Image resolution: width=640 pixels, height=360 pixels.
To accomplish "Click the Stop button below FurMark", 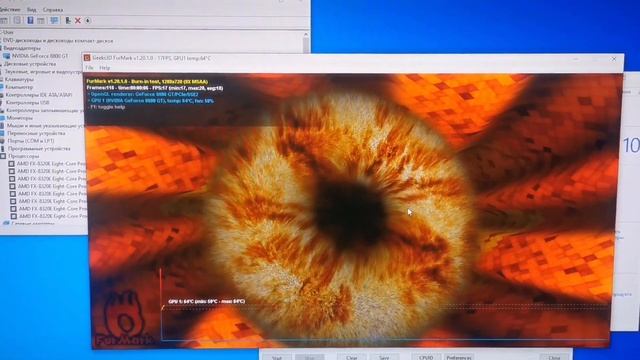I will (309, 358).
